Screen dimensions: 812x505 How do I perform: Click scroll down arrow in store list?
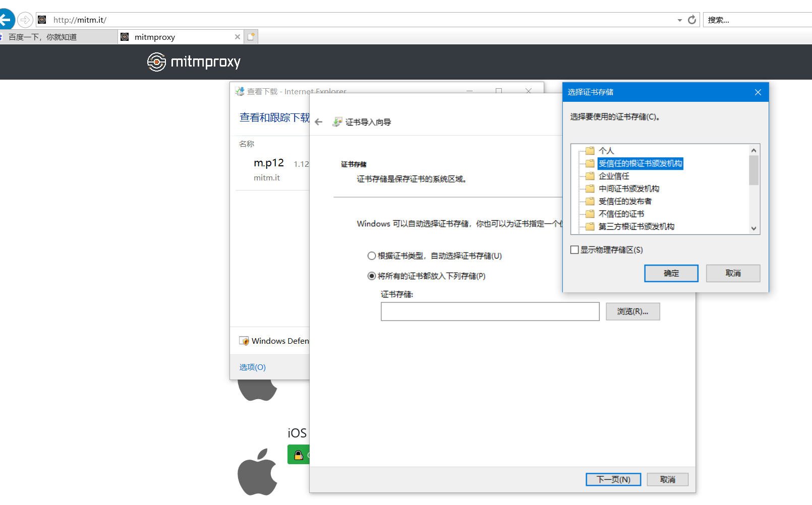(x=754, y=228)
